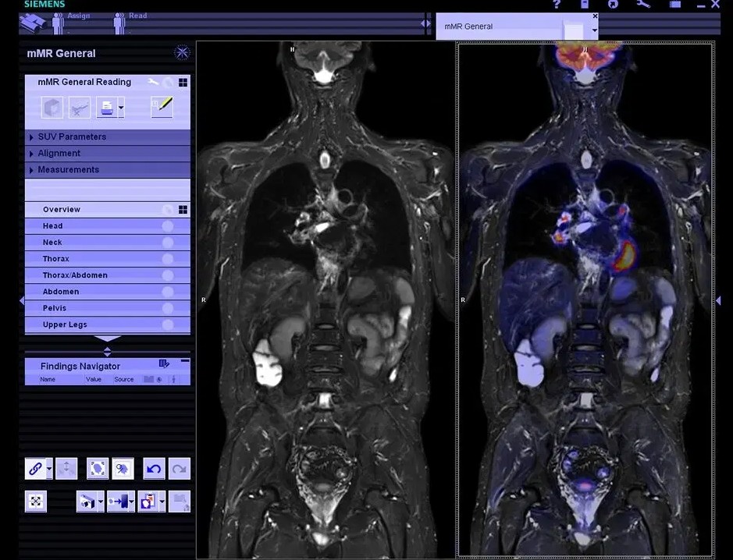Click the star compass icon beside mMR General title
Viewport: 733px width, 560px height.
tap(182, 52)
